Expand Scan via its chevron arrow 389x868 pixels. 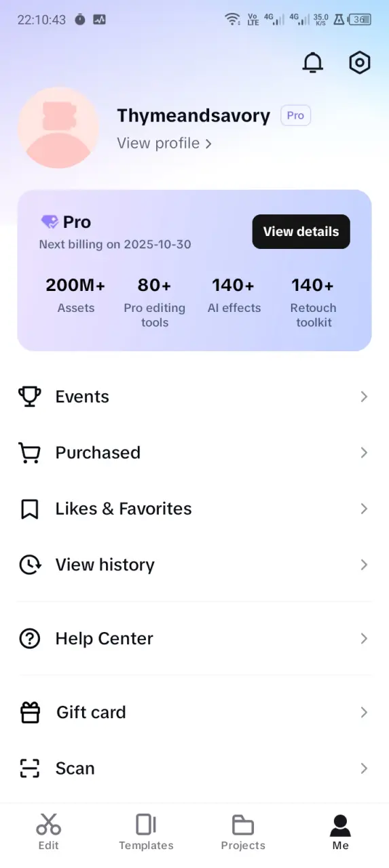point(364,768)
